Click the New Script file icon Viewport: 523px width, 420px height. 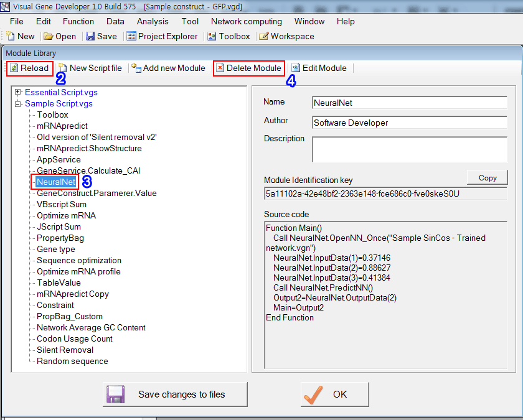62,68
